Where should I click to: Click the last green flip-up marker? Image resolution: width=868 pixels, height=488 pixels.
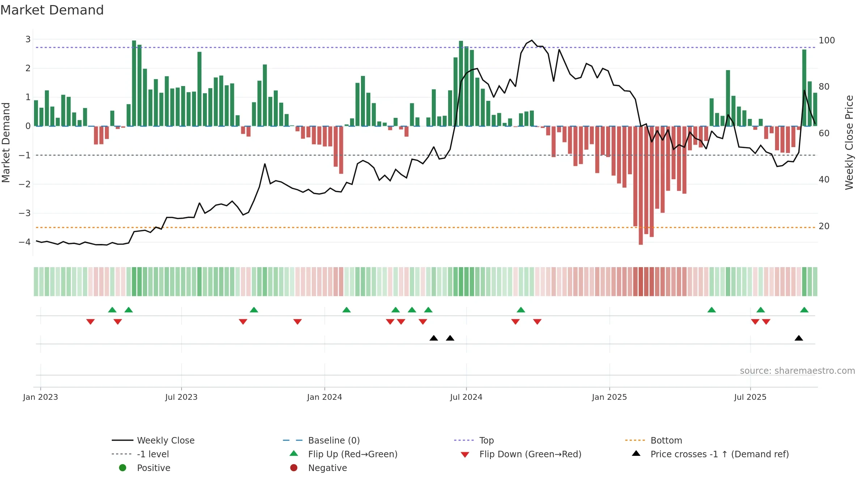pos(804,310)
